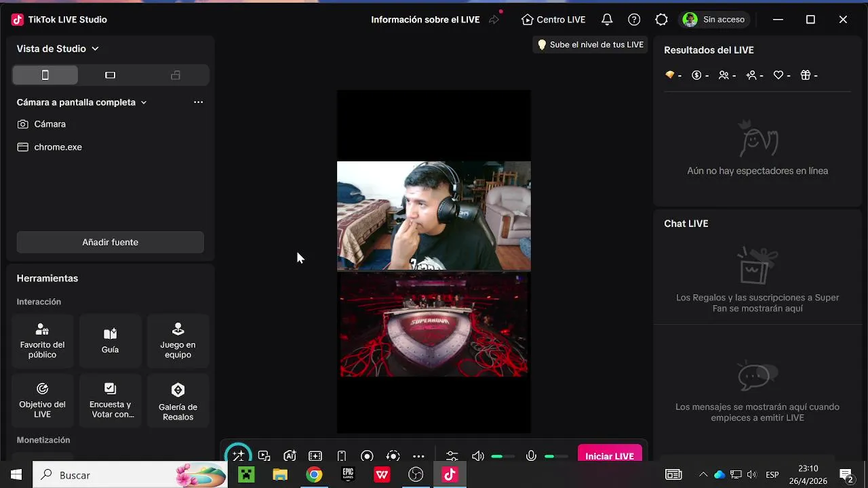Viewport: 868px width, 488px height.
Task: Open the effects magic wand tool
Action: 238,455
